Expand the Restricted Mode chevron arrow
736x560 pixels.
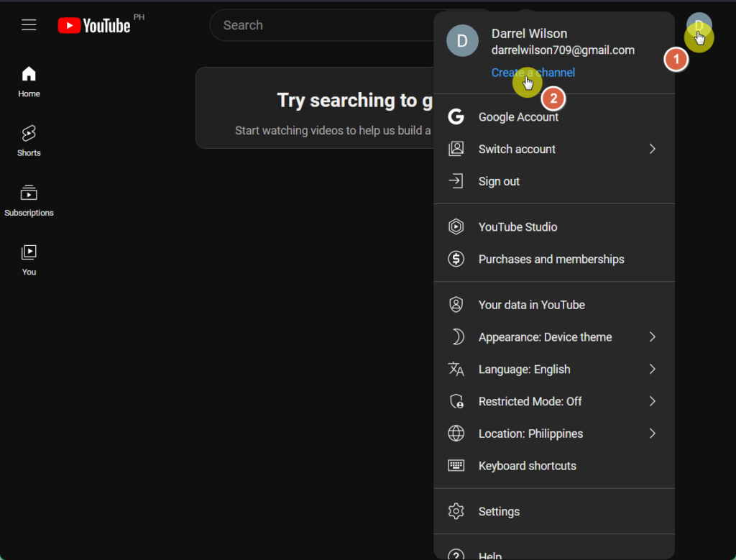(x=652, y=401)
